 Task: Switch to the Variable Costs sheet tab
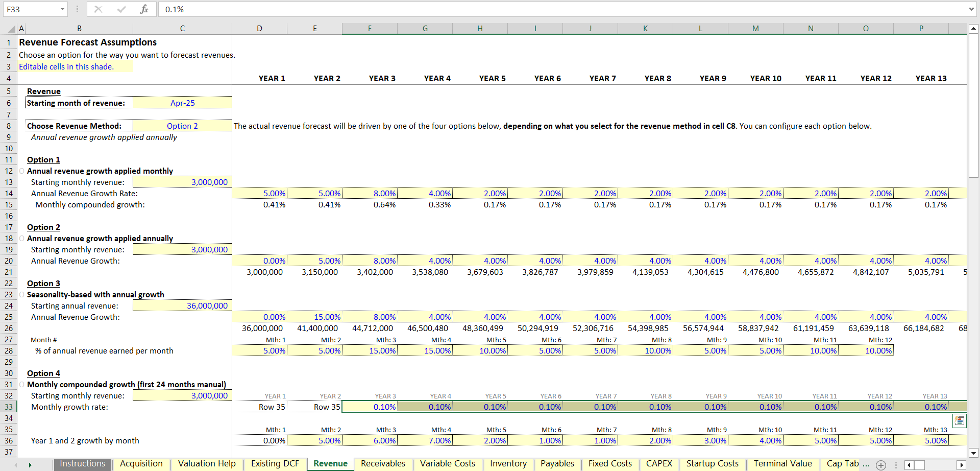tap(448, 464)
